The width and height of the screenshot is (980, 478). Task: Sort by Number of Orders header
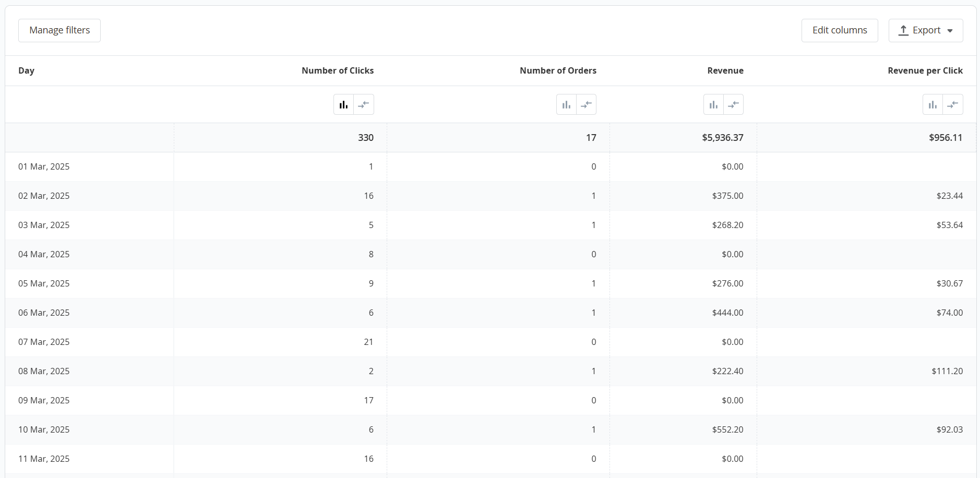(557, 70)
